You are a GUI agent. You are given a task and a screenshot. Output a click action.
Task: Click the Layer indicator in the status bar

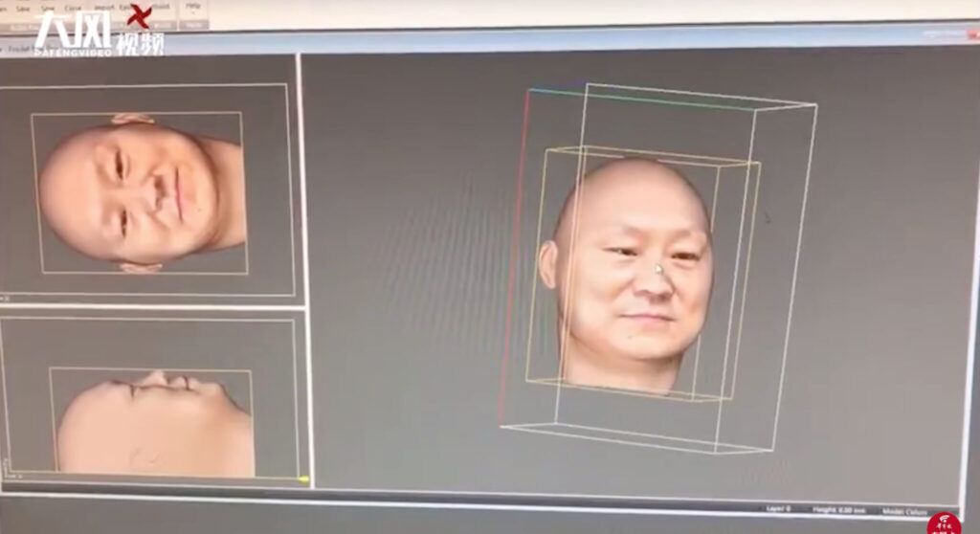coord(775,509)
